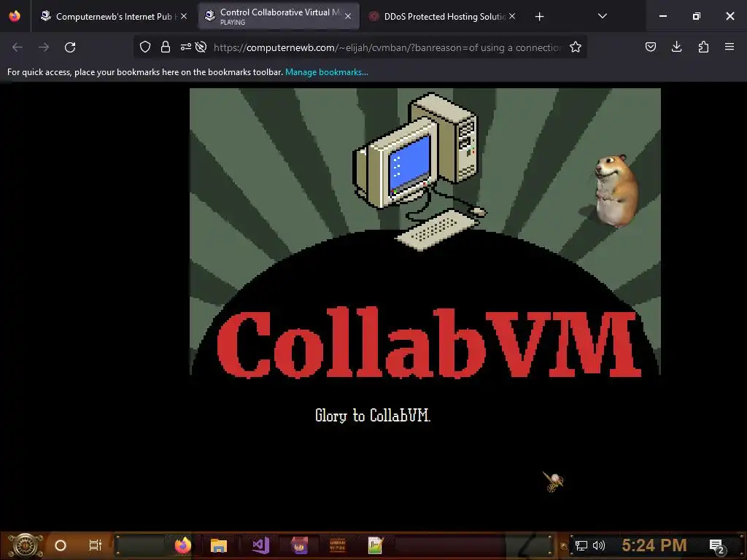
Task: Open Visual Studio from the taskbar
Action: [260, 545]
